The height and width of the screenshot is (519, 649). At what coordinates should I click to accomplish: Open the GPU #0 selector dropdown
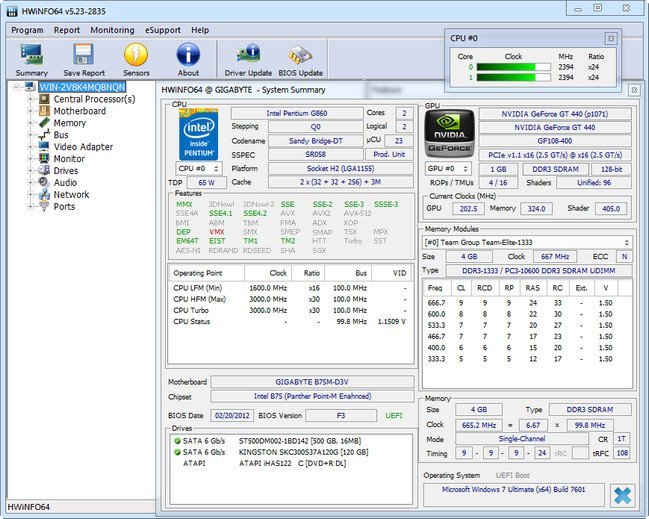448,169
